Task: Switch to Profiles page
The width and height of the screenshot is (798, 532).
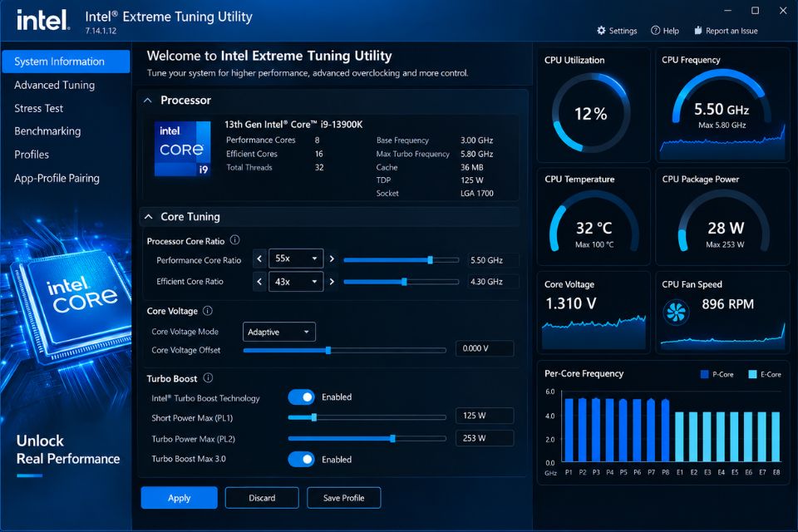Action: (x=32, y=155)
